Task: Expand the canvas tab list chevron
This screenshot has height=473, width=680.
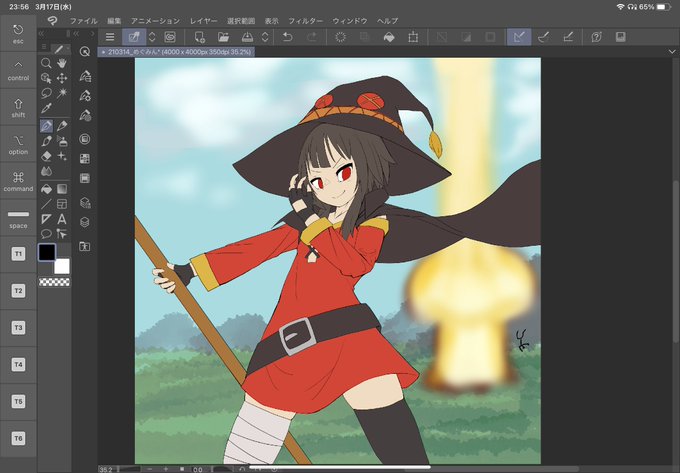Action: (672, 52)
